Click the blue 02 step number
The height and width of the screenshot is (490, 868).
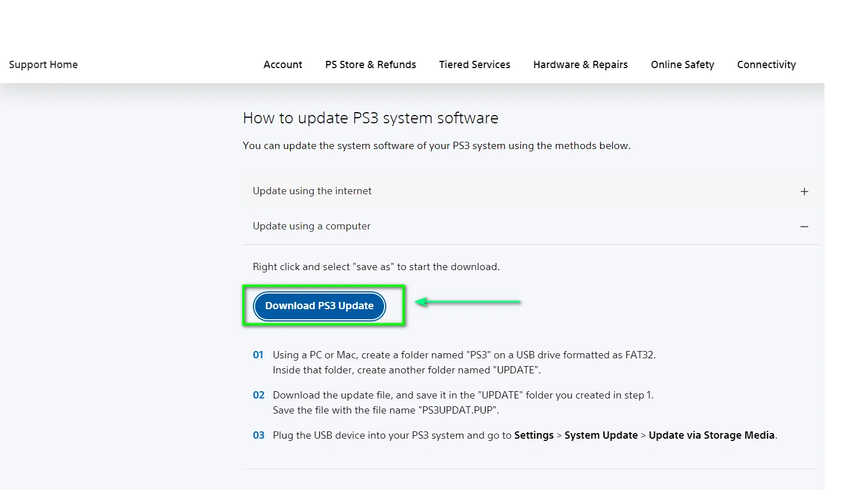click(258, 395)
